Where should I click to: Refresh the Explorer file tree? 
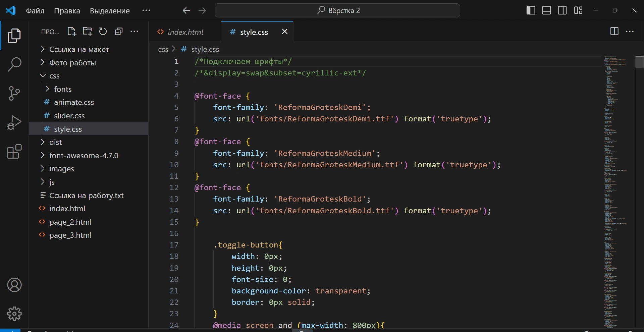point(103,31)
